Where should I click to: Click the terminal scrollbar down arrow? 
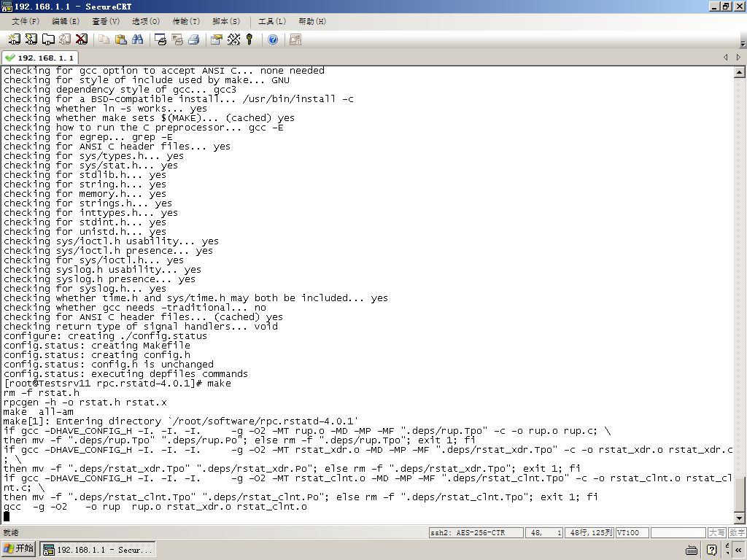tap(740, 518)
